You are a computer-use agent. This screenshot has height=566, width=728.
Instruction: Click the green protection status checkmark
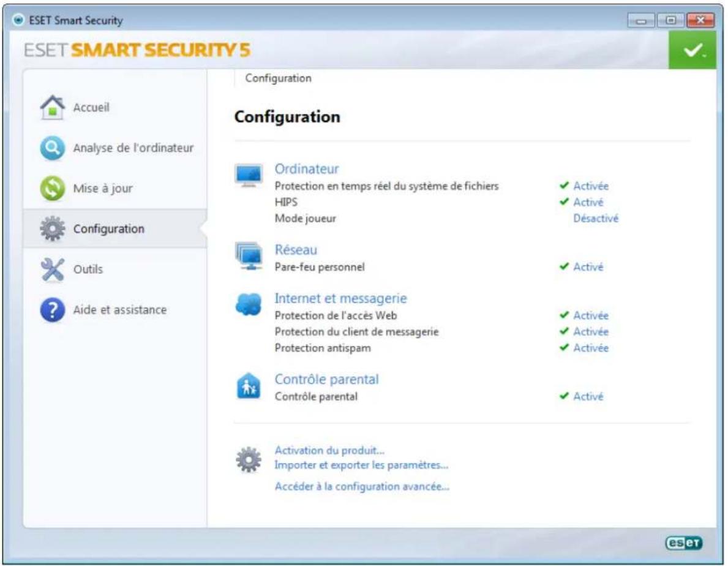coord(692,50)
